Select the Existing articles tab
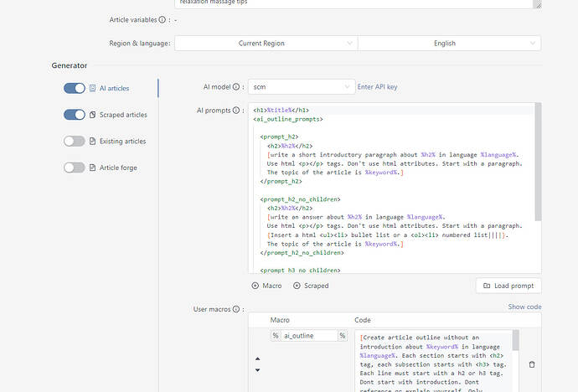The height and width of the screenshot is (392, 578). pos(123,142)
